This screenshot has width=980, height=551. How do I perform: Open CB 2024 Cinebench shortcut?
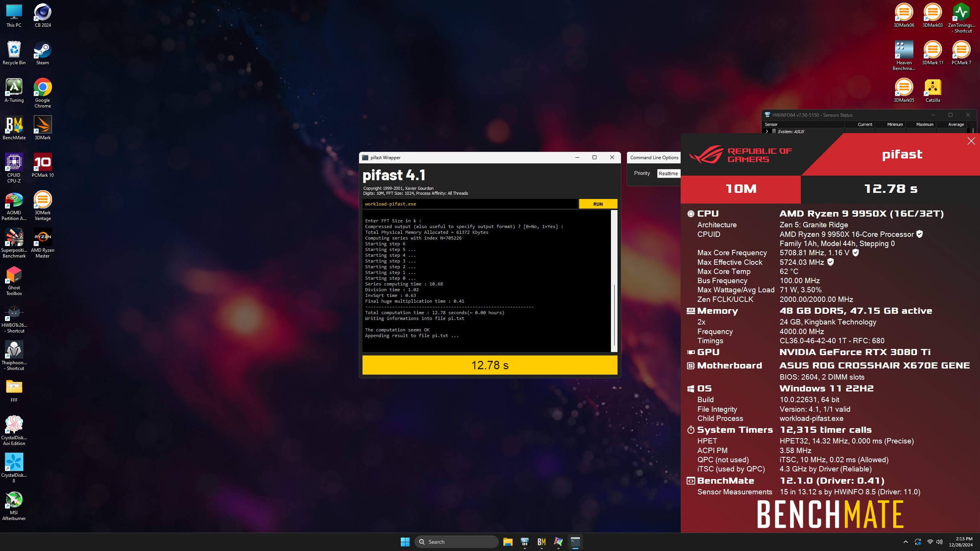pyautogui.click(x=42, y=15)
